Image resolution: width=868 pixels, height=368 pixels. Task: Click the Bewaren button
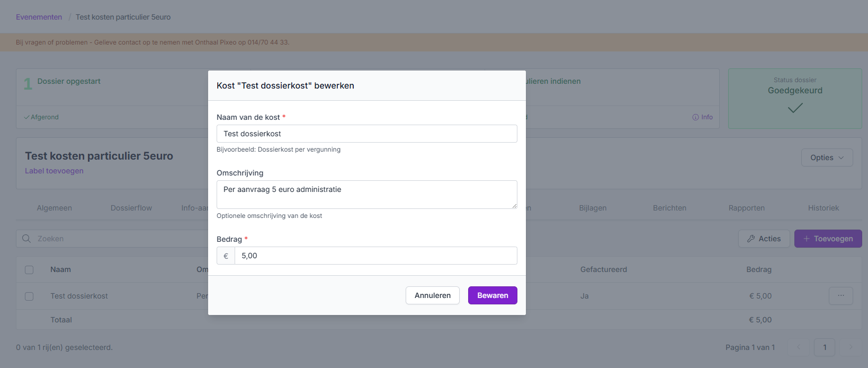point(492,295)
